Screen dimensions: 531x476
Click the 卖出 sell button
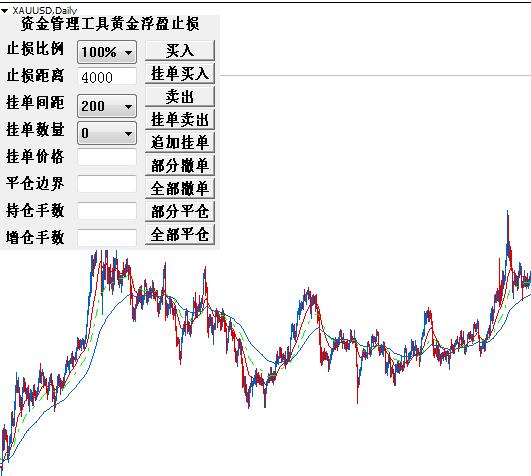[x=180, y=96]
